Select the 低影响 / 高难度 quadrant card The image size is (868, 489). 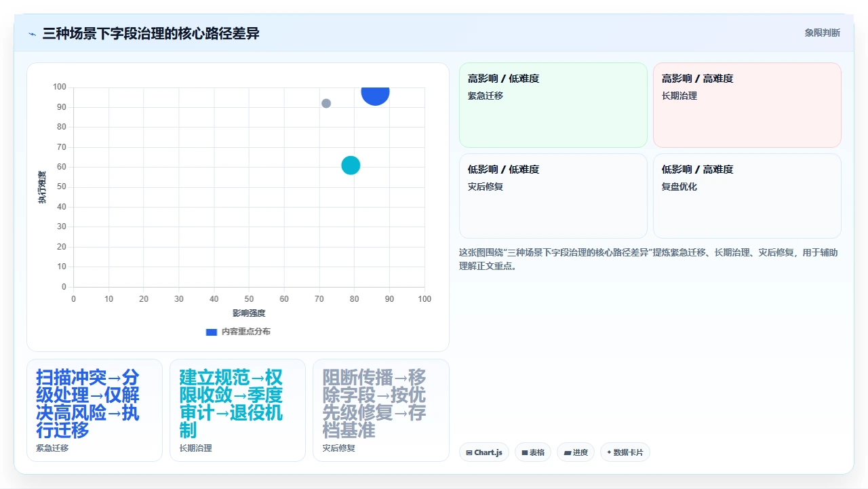[747, 196]
